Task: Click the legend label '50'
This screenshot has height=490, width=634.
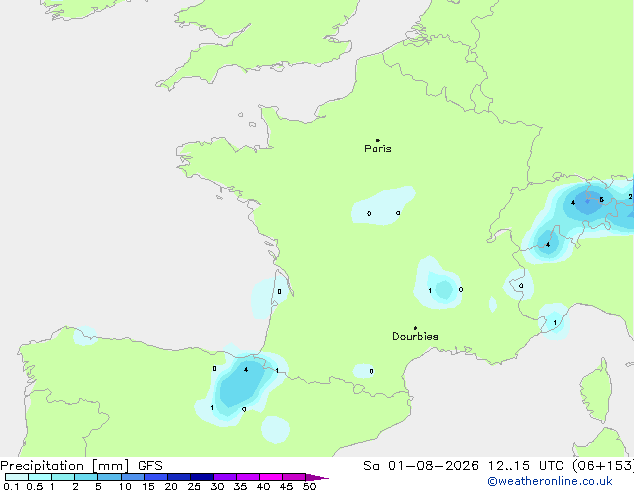Action: click(x=309, y=486)
